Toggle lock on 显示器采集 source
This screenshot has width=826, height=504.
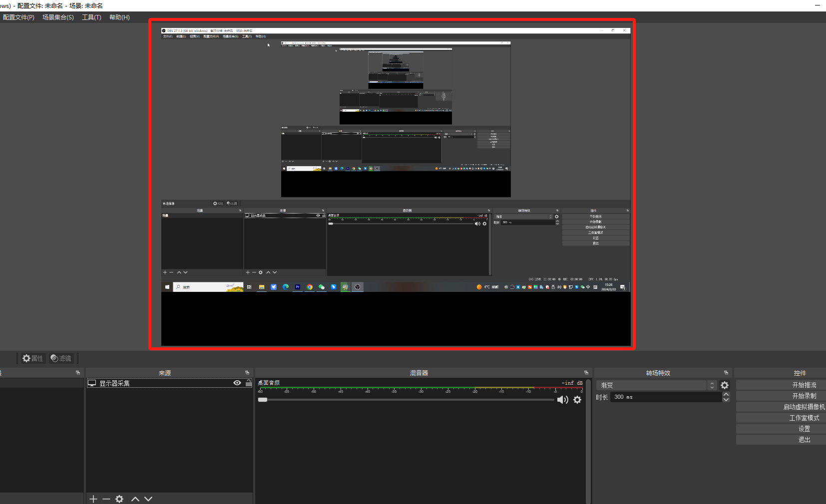click(248, 383)
